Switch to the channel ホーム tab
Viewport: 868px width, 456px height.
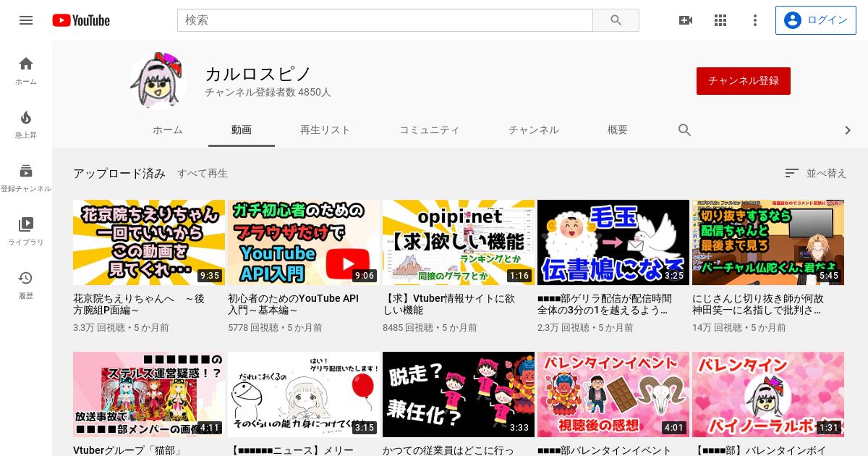168,130
